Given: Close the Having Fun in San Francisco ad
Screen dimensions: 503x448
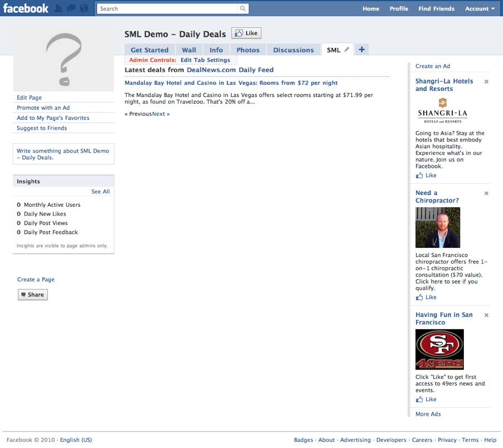Looking at the screenshot, I should coord(486,315).
